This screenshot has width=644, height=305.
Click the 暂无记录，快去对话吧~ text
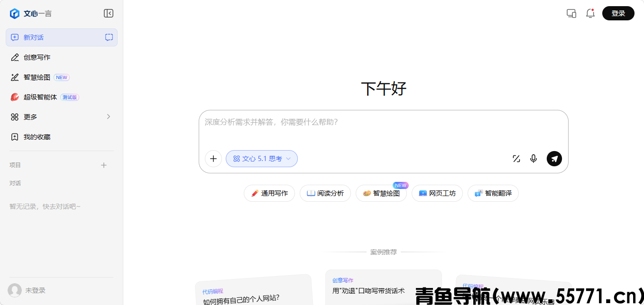click(x=45, y=207)
